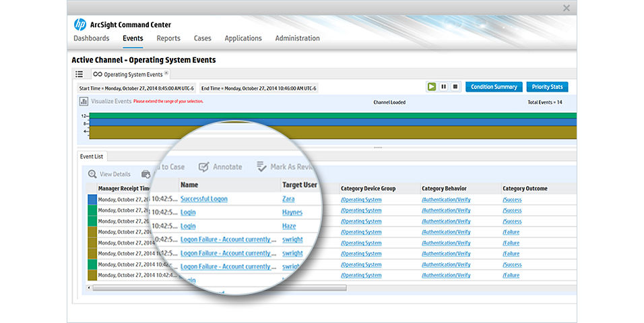Image resolution: width=644 pixels, height=323 pixels.
Task: Open the Dashboards menu
Action: (x=91, y=38)
